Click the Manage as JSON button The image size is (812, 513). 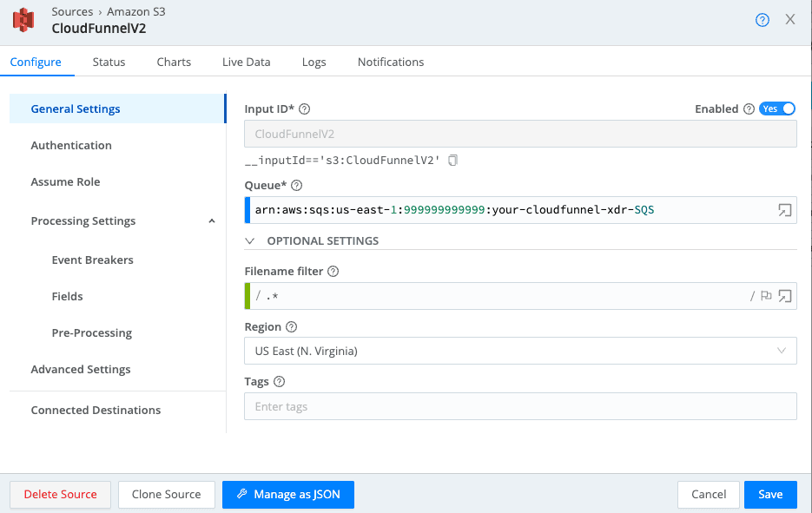(x=287, y=494)
